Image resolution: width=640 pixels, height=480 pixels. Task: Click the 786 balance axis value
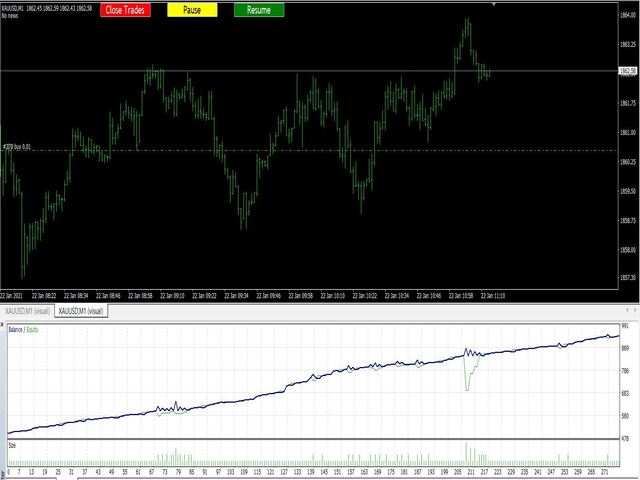point(625,371)
